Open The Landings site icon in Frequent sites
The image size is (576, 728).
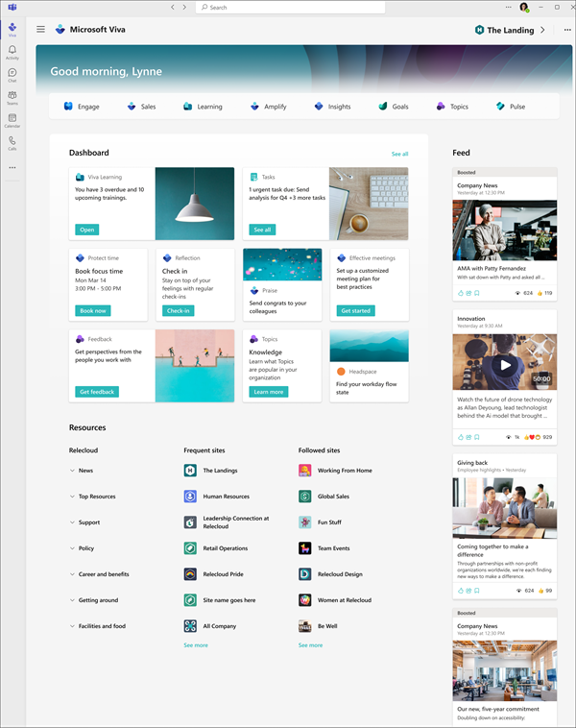tap(190, 471)
